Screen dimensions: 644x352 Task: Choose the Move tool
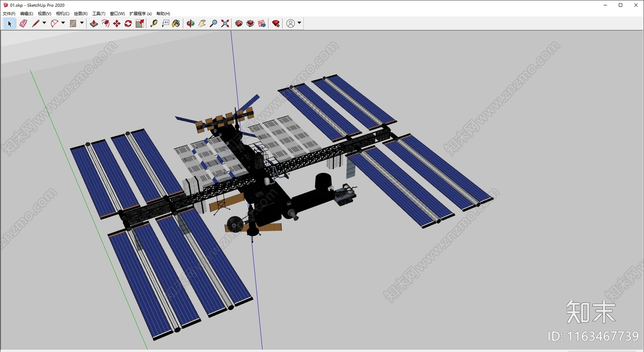pos(117,24)
